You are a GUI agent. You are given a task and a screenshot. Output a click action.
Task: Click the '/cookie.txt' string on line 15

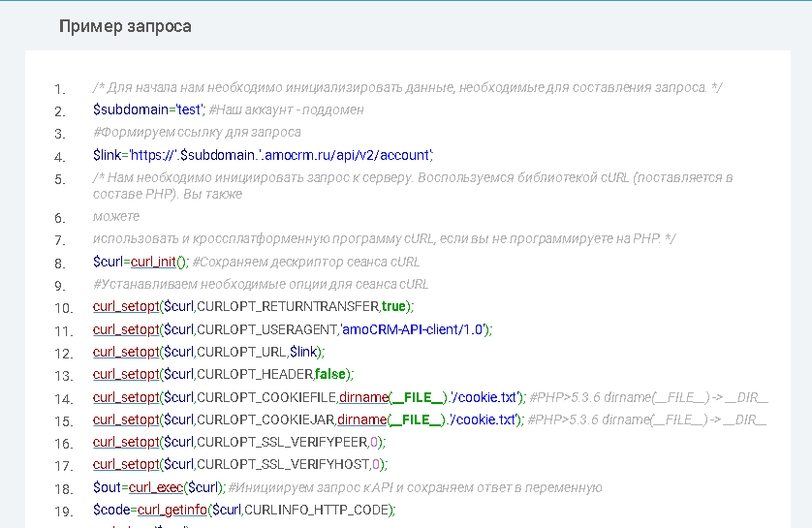[482, 419]
